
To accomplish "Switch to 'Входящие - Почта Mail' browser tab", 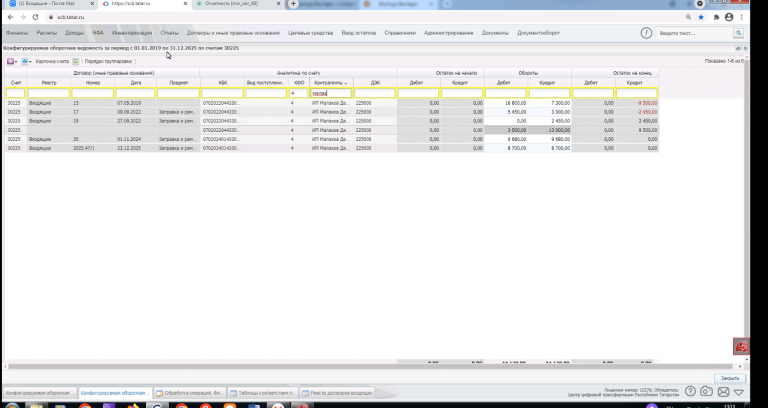I will (51, 4).
